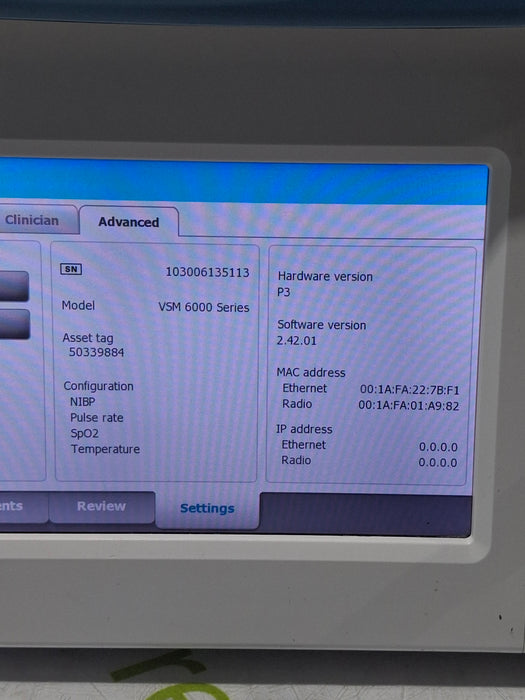525x700 pixels.
Task: Select the Pulse rate configuration entry
Action: (96, 418)
